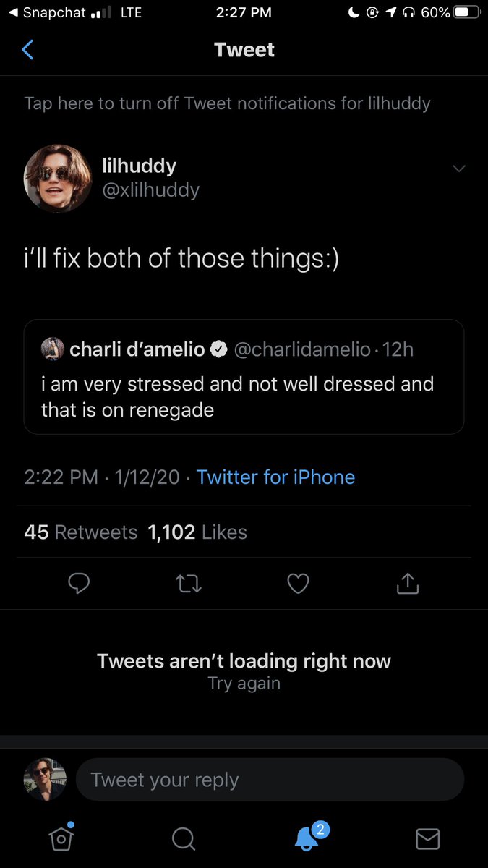Like the tweet with heart icon
The height and width of the screenshot is (868, 488).
pos(298,583)
